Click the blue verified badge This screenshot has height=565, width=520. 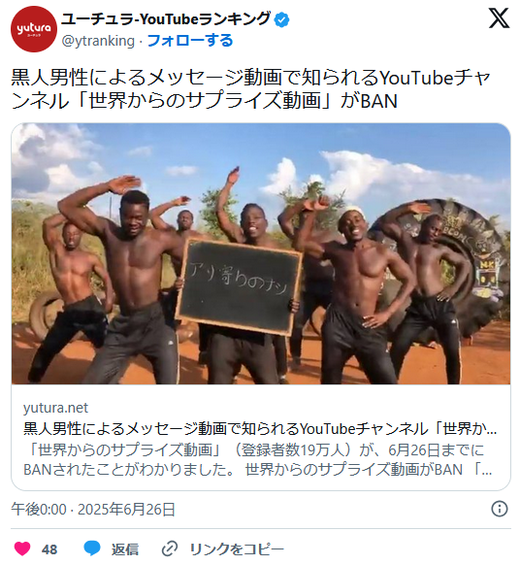point(281,20)
